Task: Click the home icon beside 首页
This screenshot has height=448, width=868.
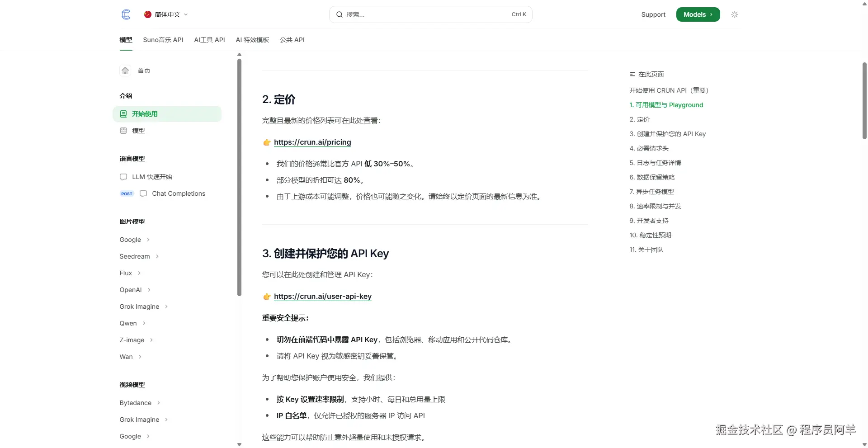Action: pos(125,71)
